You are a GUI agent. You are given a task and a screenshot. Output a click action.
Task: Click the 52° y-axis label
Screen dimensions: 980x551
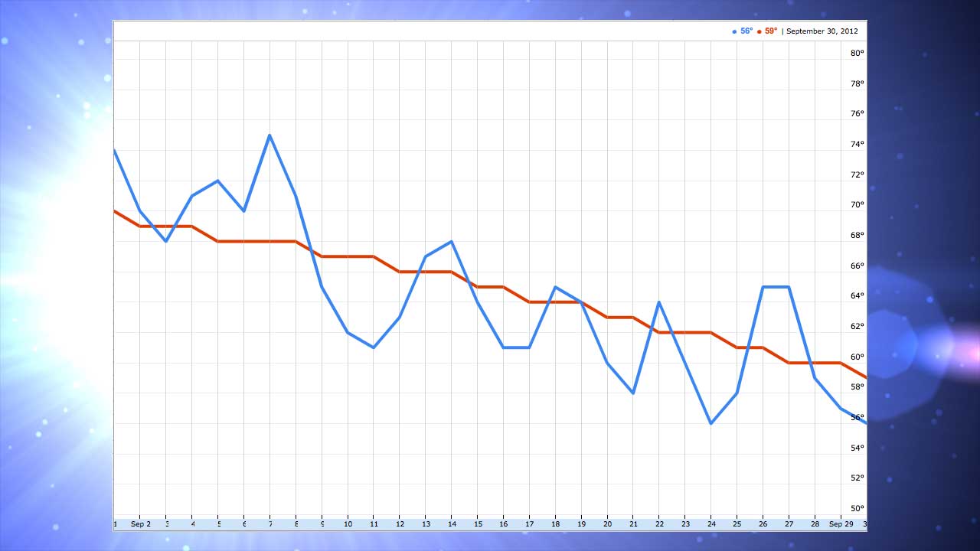857,478
